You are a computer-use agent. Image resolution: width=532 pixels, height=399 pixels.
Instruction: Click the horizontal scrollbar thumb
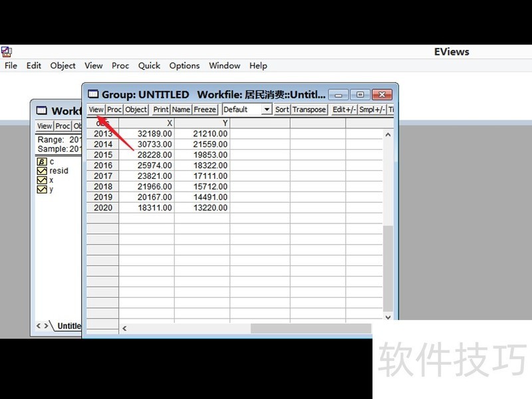311,328
